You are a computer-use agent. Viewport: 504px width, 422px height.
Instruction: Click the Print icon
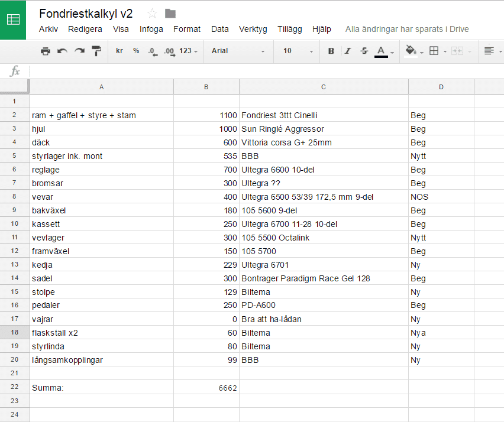click(46, 51)
